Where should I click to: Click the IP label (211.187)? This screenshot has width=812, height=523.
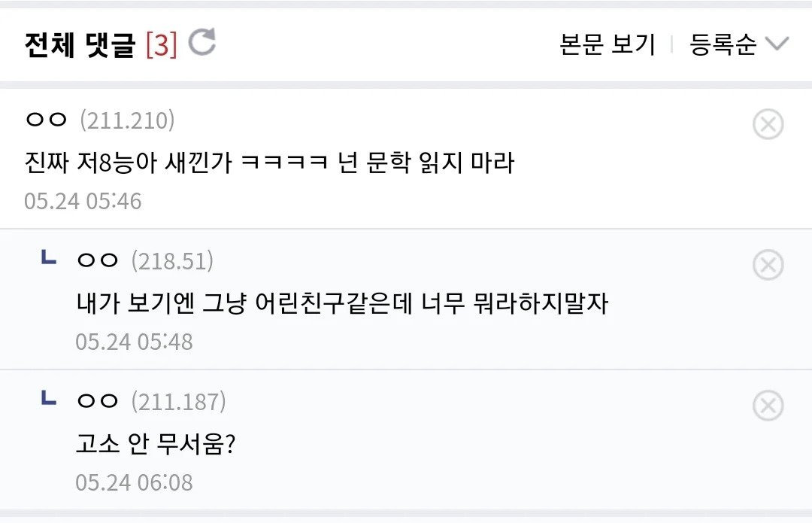pos(178,402)
